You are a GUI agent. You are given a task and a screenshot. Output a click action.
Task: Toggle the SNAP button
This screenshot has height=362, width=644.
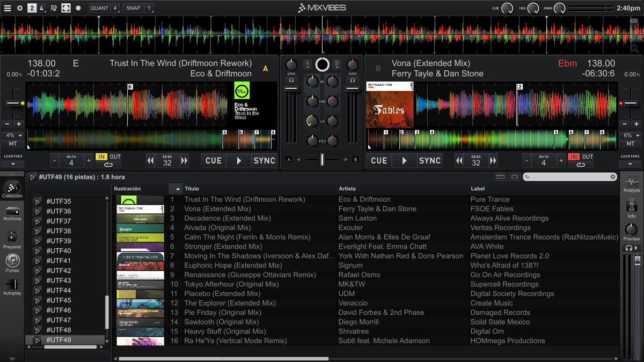click(134, 8)
